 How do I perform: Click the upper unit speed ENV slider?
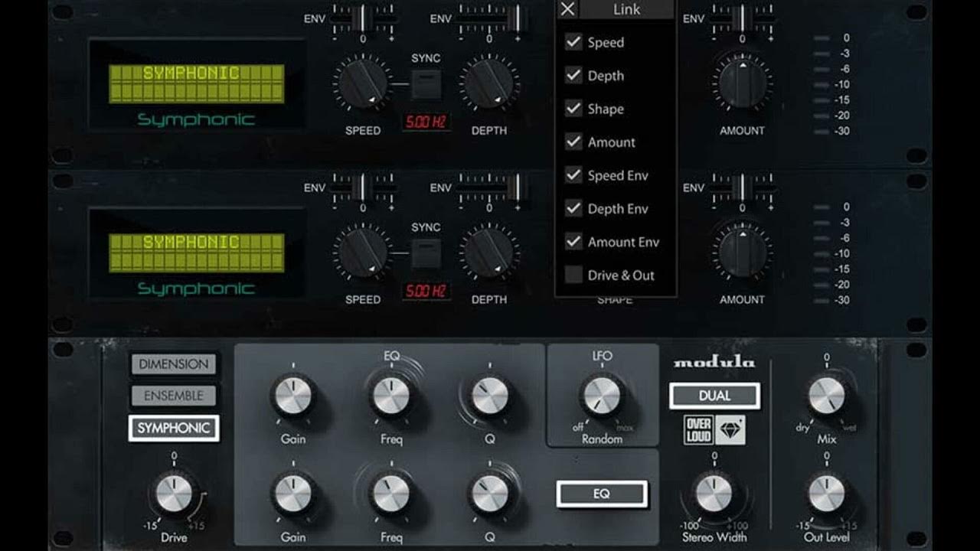(x=364, y=18)
